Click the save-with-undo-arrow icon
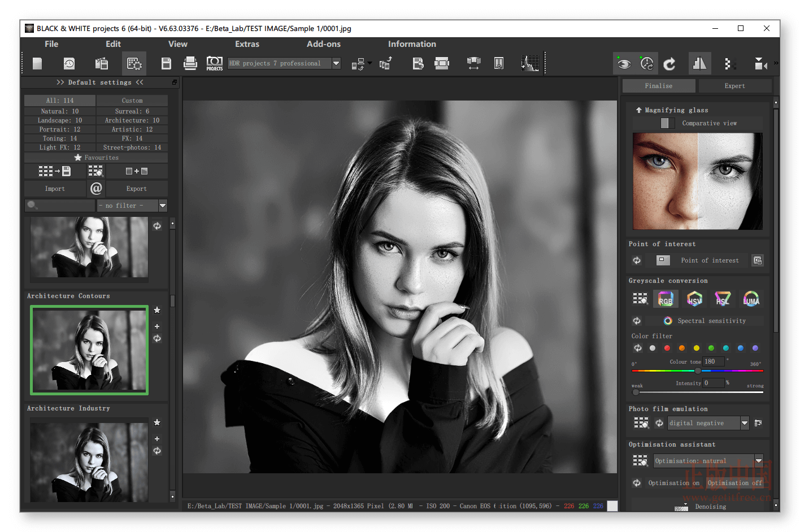 click(x=418, y=64)
